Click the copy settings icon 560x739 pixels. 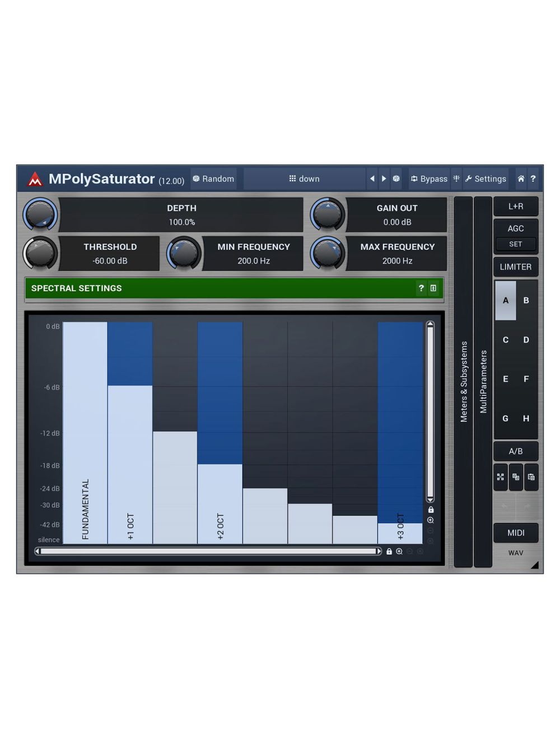point(516,478)
